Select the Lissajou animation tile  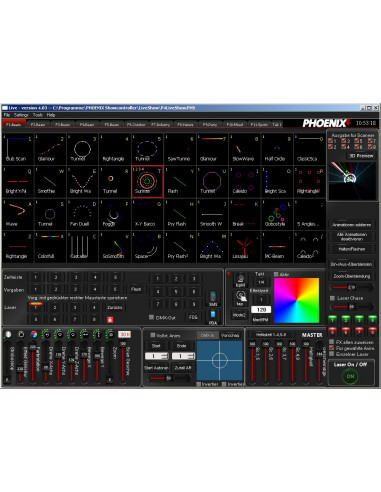tap(245, 246)
